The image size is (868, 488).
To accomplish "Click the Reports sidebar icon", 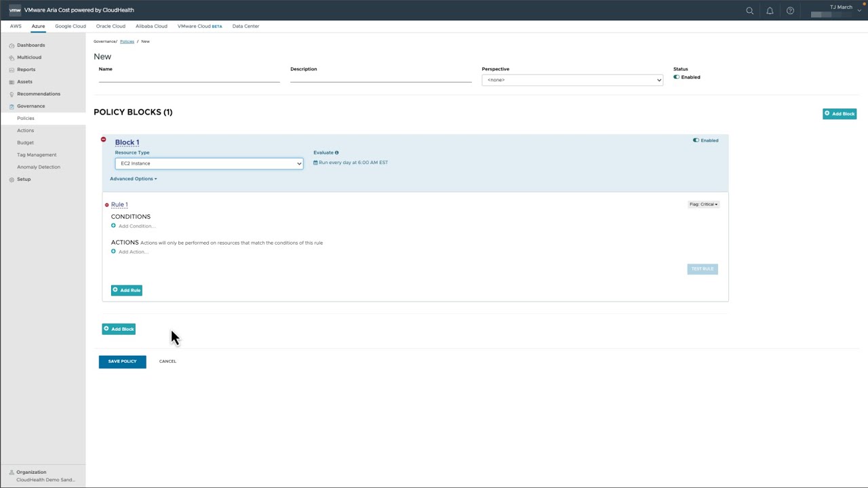I will [12, 70].
